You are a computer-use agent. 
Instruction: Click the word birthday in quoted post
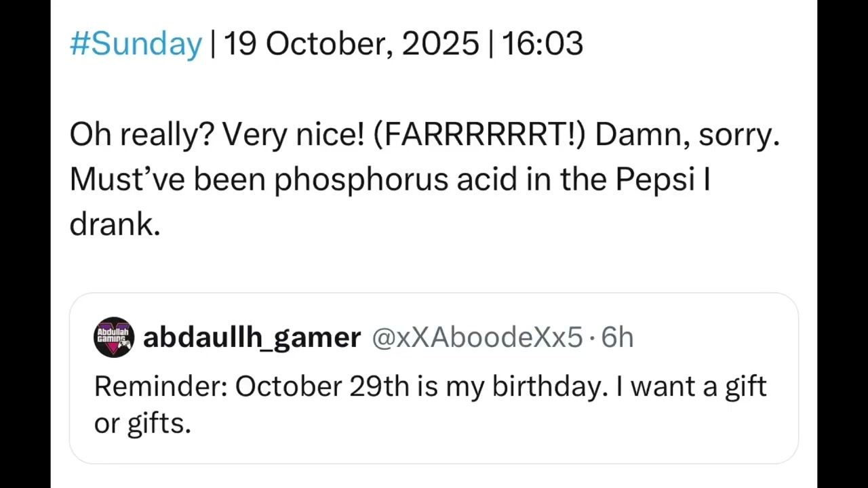click(550, 386)
